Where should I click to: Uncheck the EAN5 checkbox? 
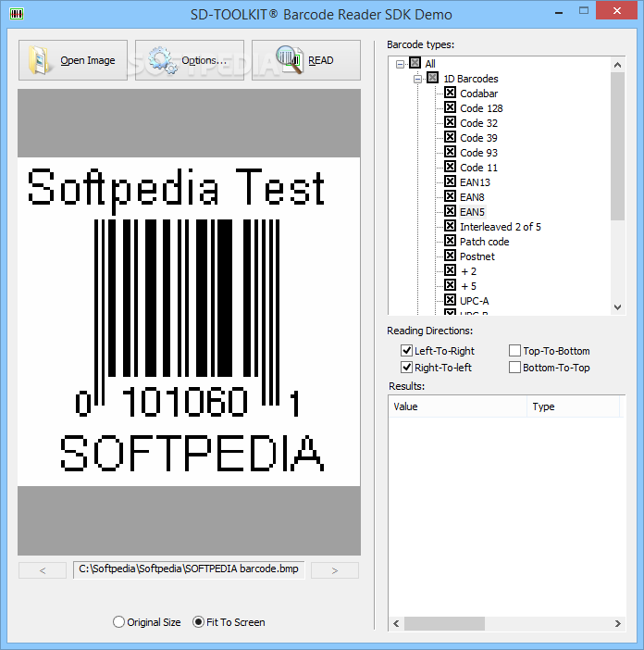(451, 211)
